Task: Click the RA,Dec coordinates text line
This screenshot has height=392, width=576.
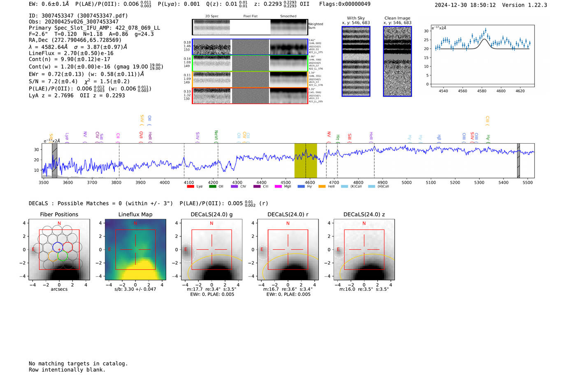Action: pos(75,40)
